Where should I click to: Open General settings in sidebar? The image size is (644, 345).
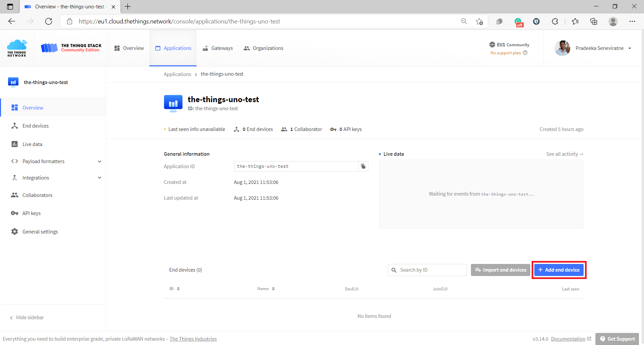point(40,232)
